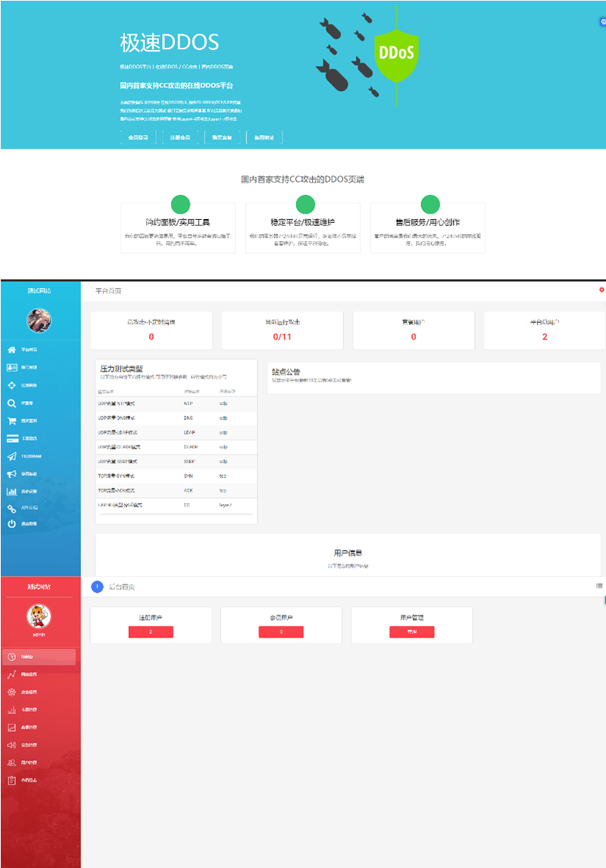Click the shopping cart icon in sidebar

[11, 421]
